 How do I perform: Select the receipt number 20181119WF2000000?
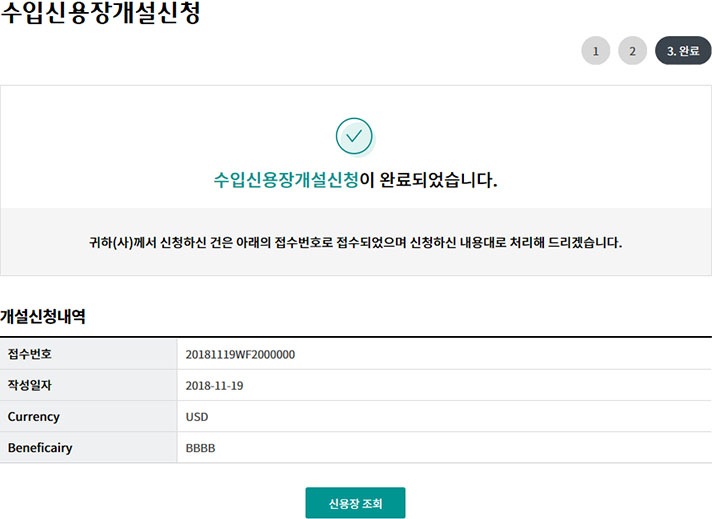[240, 354]
